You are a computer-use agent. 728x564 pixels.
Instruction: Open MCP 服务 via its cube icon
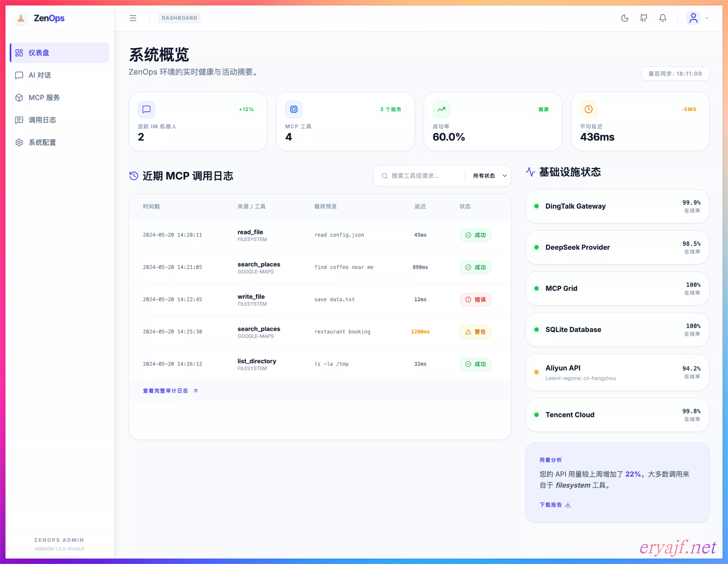(x=19, y=98)
